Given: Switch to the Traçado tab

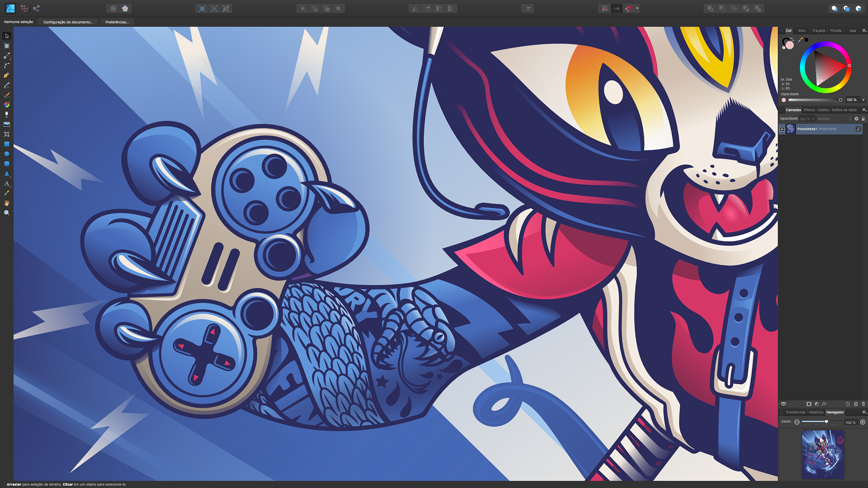Looking at the screenshot, I should (x=818, y=31).
